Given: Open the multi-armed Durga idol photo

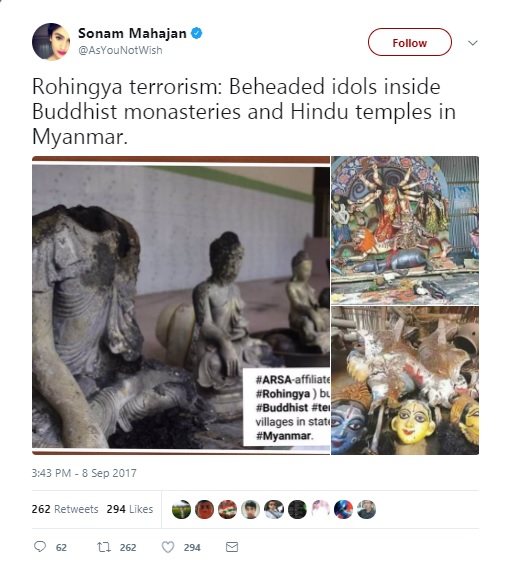Looking at the screenshot, I should 405,230.
